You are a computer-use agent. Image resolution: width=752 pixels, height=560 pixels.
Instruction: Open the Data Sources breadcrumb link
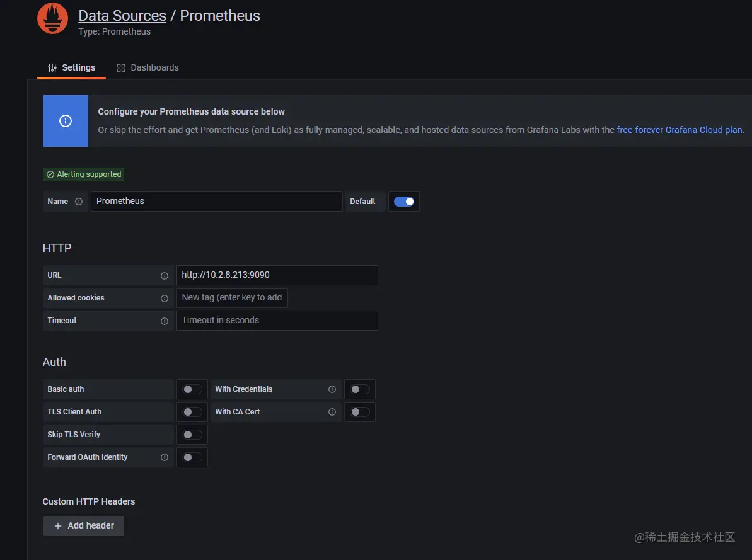click(122, 15)
